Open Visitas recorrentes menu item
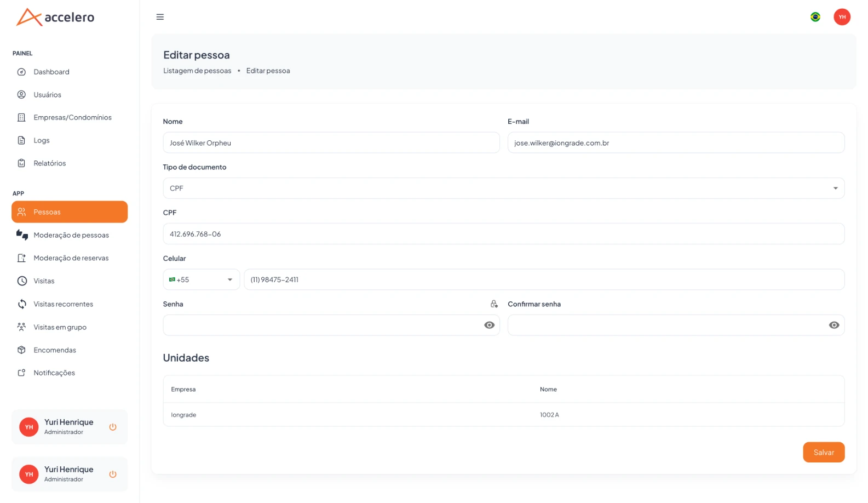This screenshot has height=503, width=868. [x=70, y=304]
